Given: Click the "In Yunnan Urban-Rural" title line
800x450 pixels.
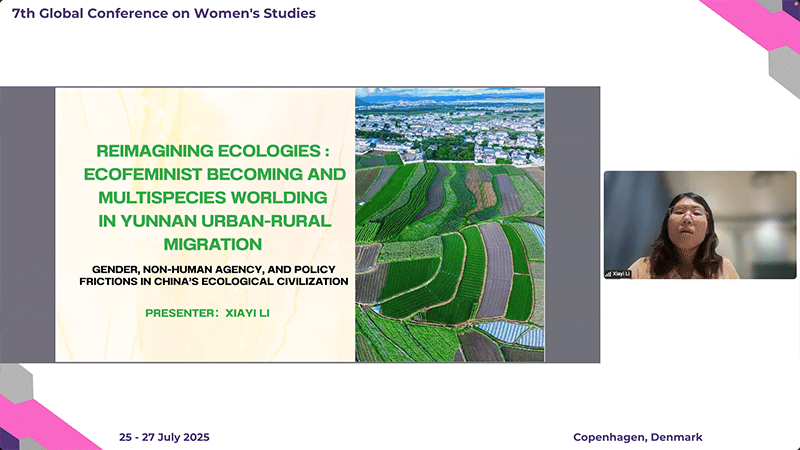Looking at the screenshot, I should pos(213,221).
